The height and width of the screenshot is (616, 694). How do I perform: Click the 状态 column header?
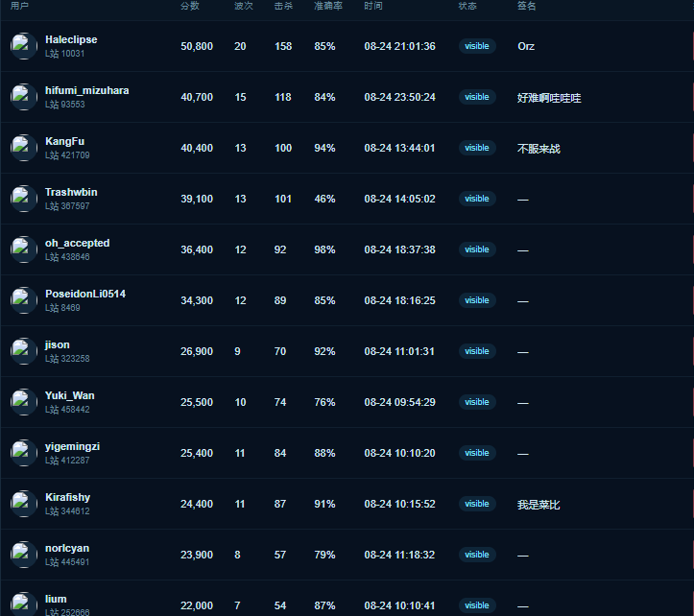(x=467, y=6)
